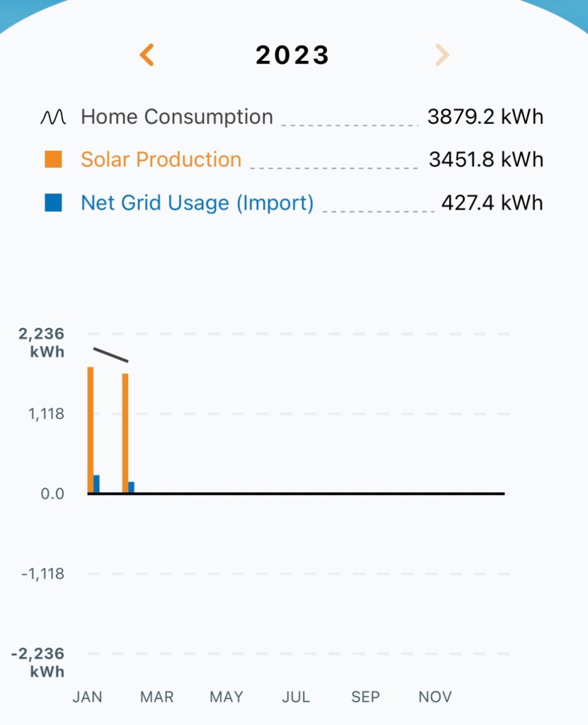Tap the home consumption line on chart
588x725 pixels.
[x=110, y=355]
